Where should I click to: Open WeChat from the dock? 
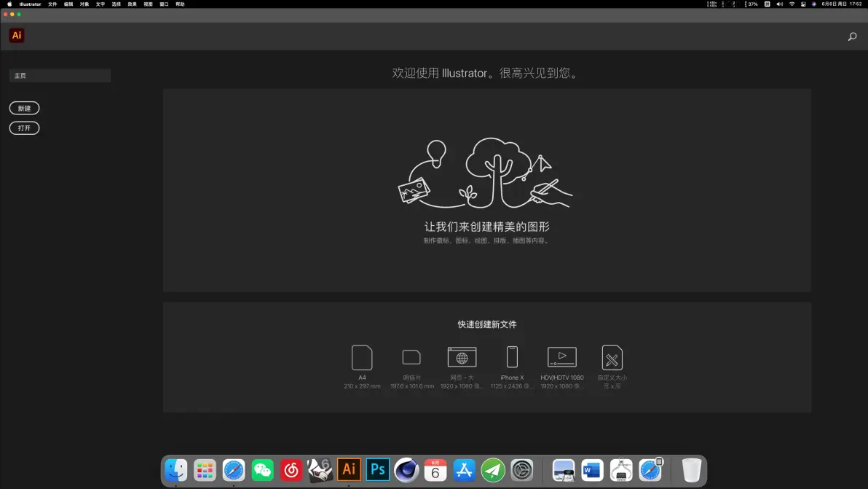tap(262, 470)
